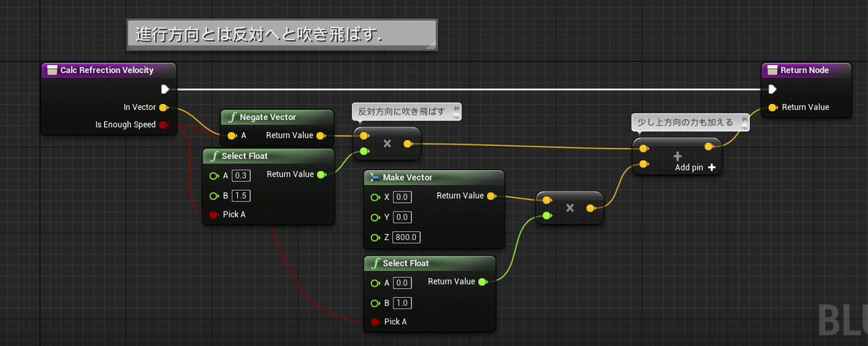Viewport: 868px width, 346px height.
Task: Click the 反対方向に吹き飛ばす bubble text
Action: tap(401, 112)
